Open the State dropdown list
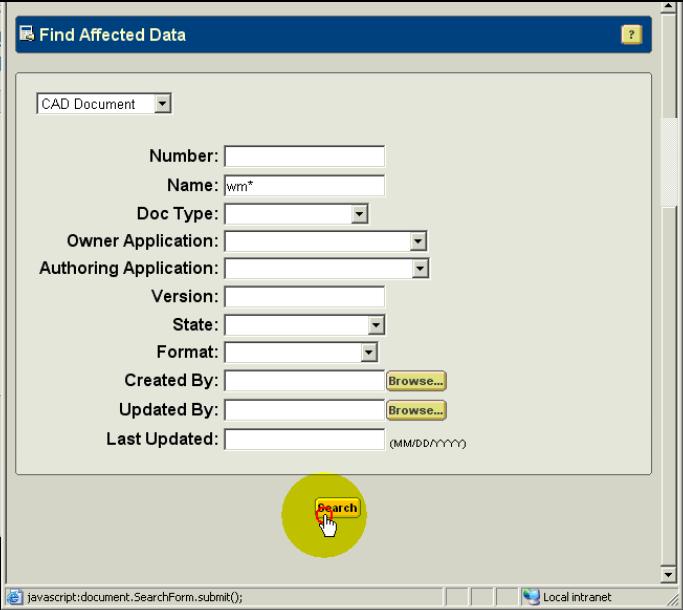Image resolution: width=683 pixels, height=610 pixels. coord(376,324)
